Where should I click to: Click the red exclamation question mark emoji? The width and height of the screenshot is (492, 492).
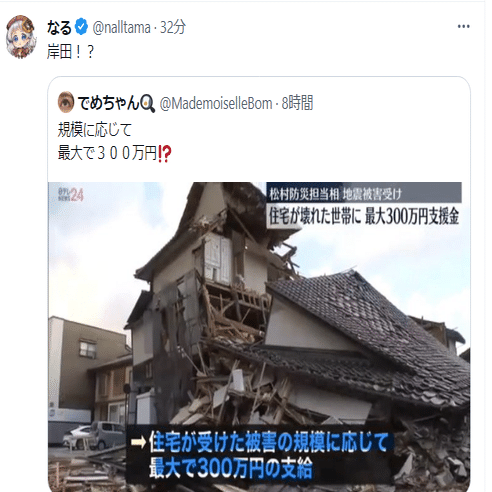pyautogui.click(x=164, y=154)
